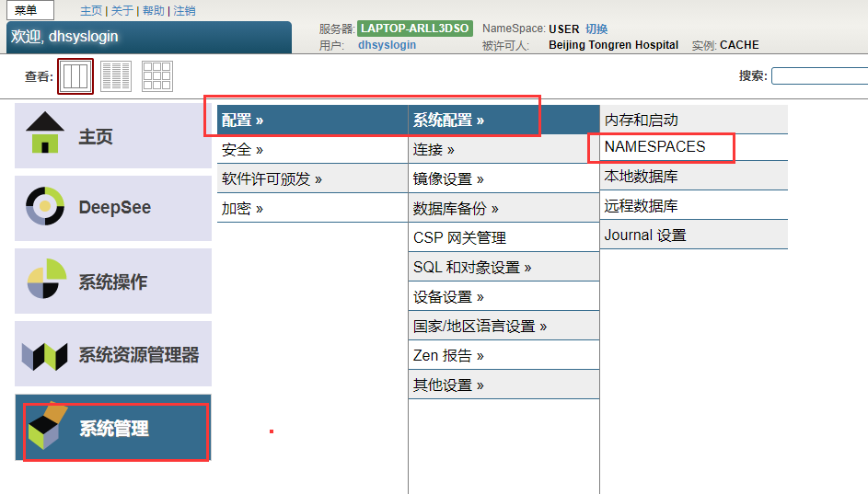Click the System Explorer book icon
Image resolution: width=868 pixels, height=494 pixels.
point(45,354)
